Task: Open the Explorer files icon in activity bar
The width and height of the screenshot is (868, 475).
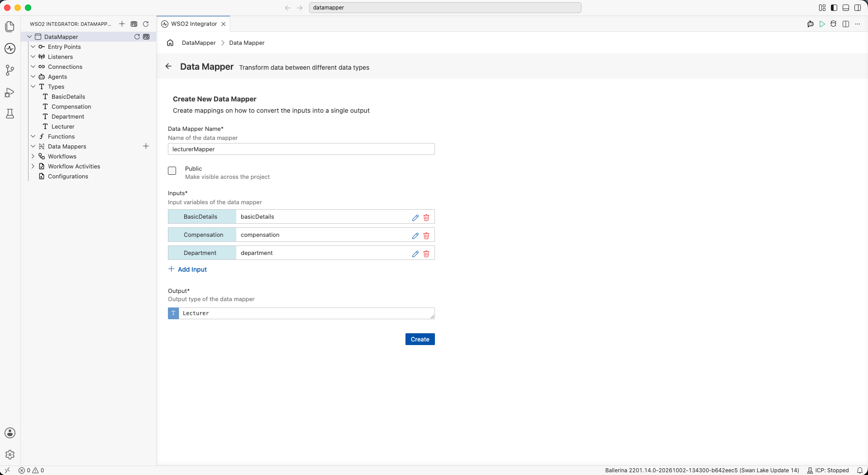Action: click(10, 27)
